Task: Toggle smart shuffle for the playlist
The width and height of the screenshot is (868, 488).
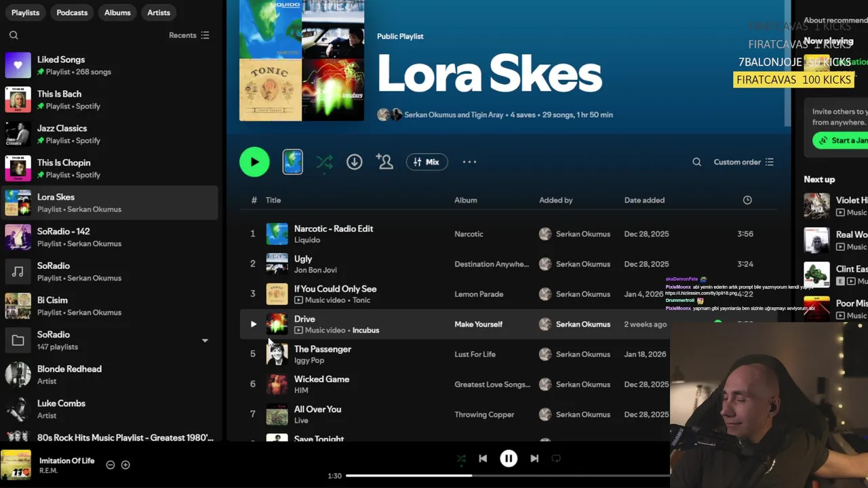Action: (324, 162)
